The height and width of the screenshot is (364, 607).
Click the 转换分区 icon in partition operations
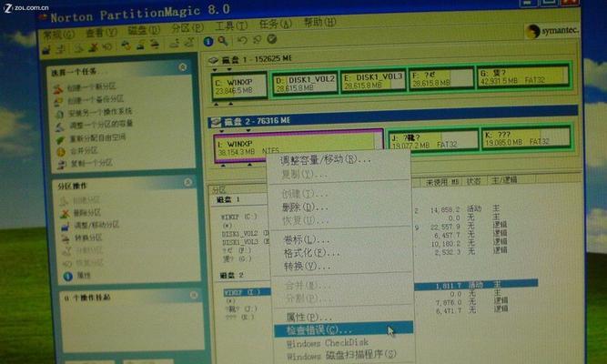[x=66, y=238]
